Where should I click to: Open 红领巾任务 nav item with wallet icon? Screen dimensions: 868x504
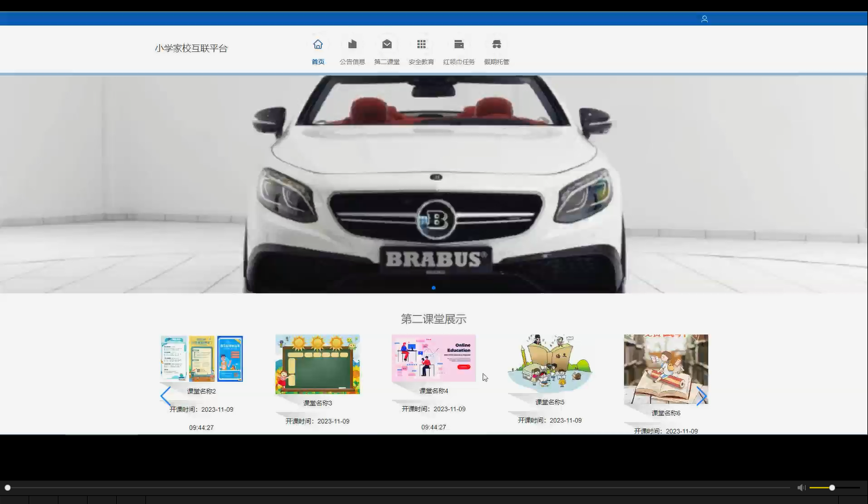coord(459,52)
